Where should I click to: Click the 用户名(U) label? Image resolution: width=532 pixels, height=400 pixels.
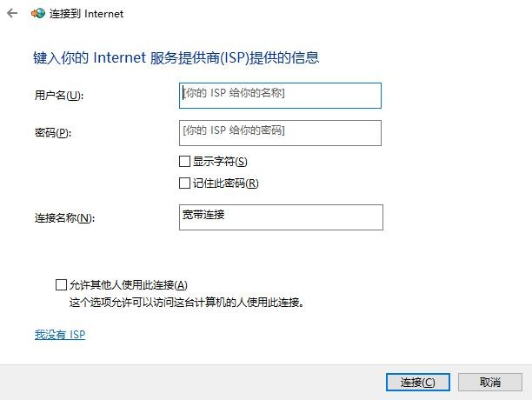coord(57,95)
